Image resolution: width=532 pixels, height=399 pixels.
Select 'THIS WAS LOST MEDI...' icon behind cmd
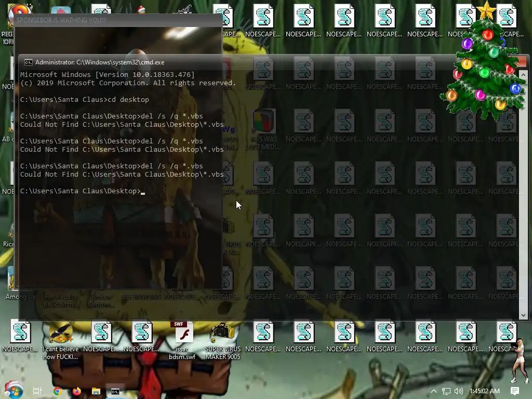pyautogui.click(x=263, y=129)
